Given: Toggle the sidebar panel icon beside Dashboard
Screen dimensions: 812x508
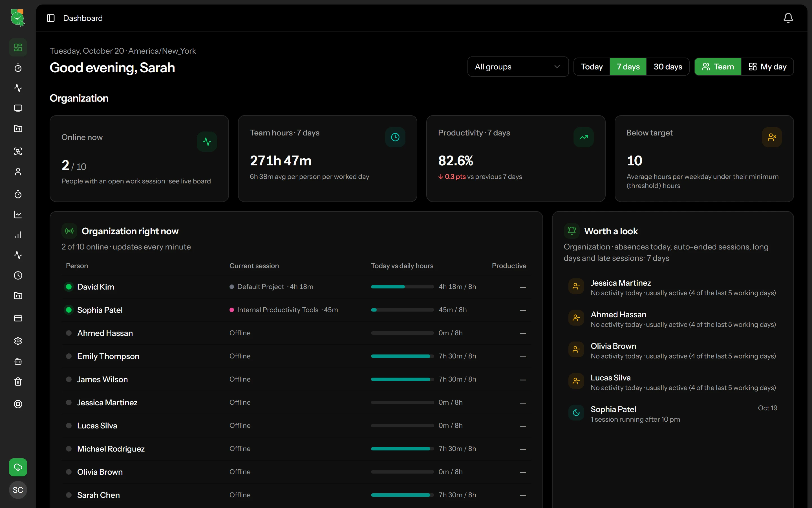Looking at the screenshot, I should [51, 18].
